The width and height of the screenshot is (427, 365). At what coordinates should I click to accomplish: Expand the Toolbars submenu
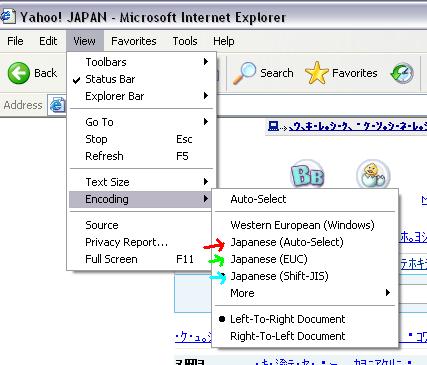(141, 62)
